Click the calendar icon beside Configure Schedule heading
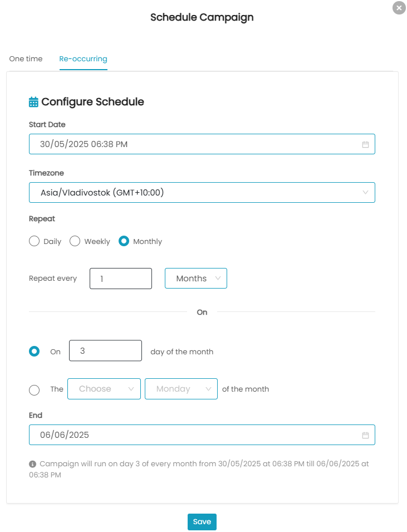407x532 pixels. pos(33,102)
